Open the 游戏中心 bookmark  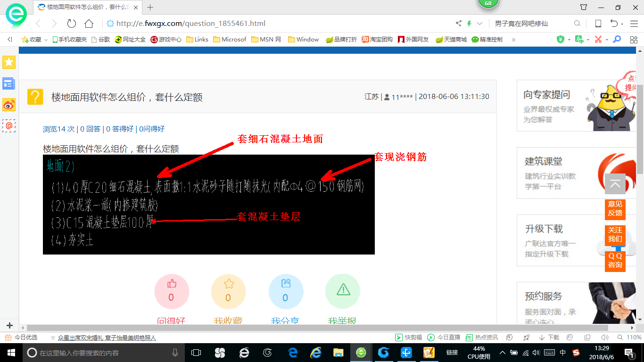(166, 40)
